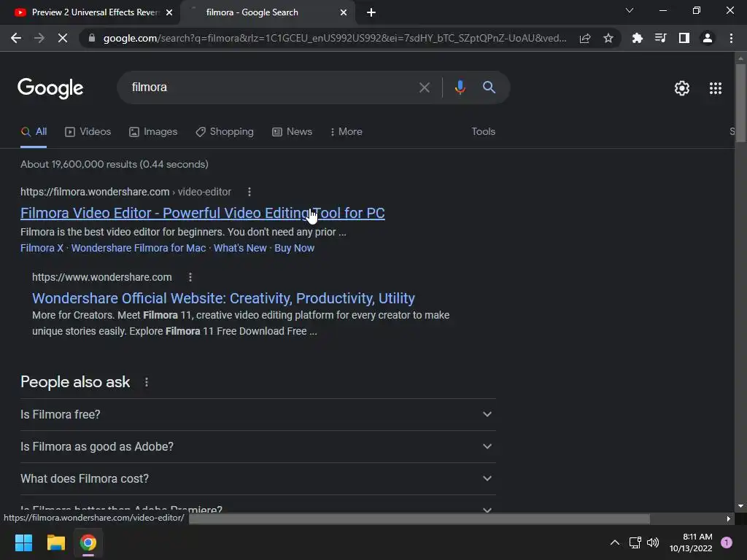Click scroll right arrow on horizontal scrollbar

click(x=729, y=518)
